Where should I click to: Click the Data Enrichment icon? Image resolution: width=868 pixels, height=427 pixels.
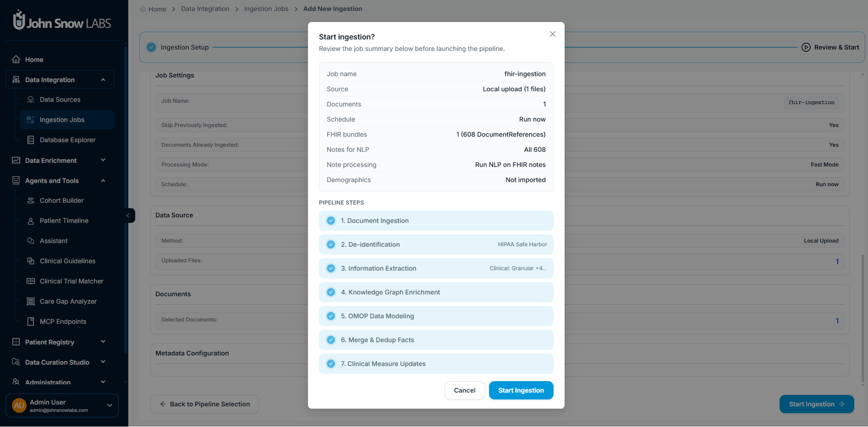[x=16, y=161]
